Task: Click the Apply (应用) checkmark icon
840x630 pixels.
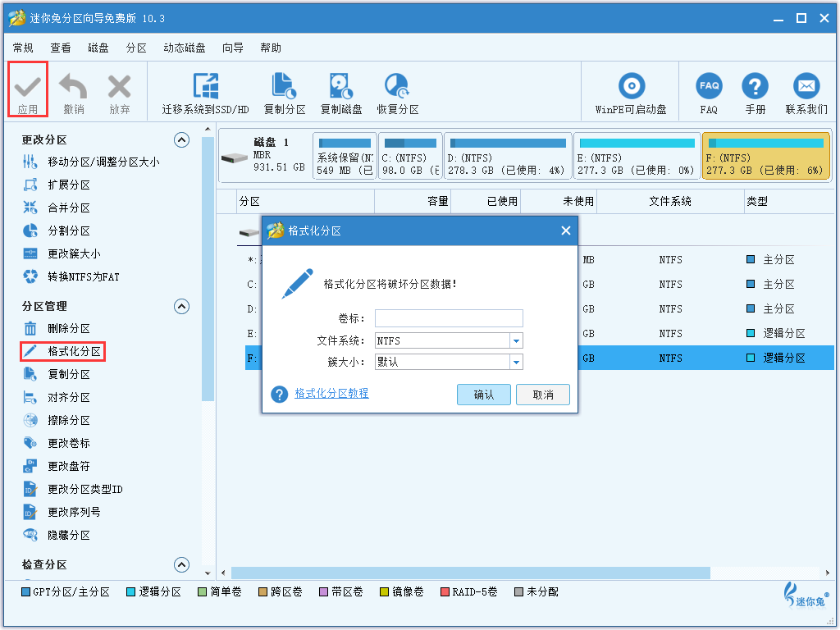Action: 28,85
